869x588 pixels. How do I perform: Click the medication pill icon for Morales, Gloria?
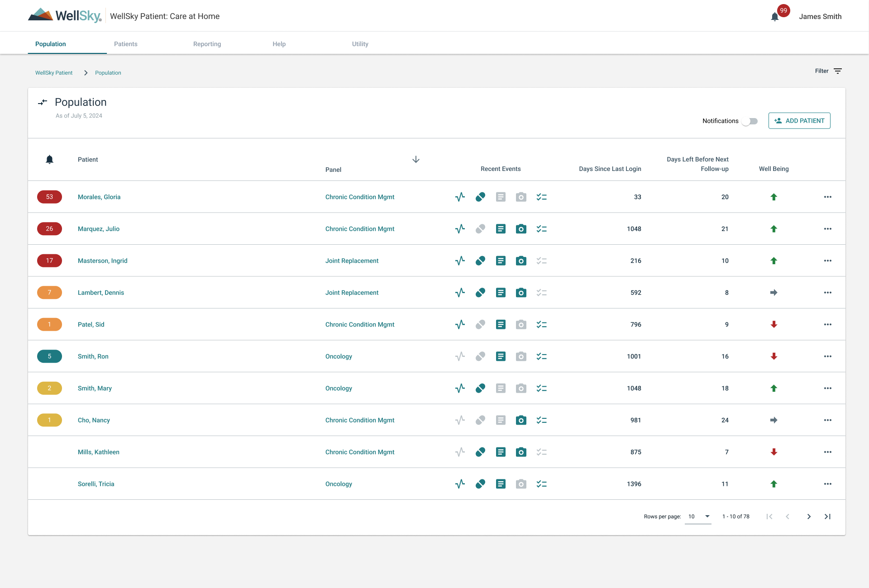point(480,197)
